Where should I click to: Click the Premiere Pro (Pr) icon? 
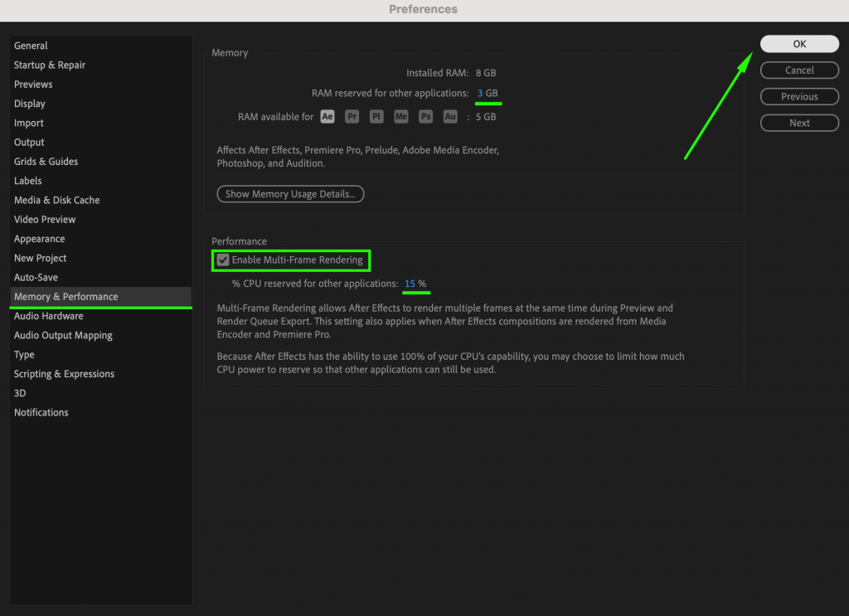point(352,117)
